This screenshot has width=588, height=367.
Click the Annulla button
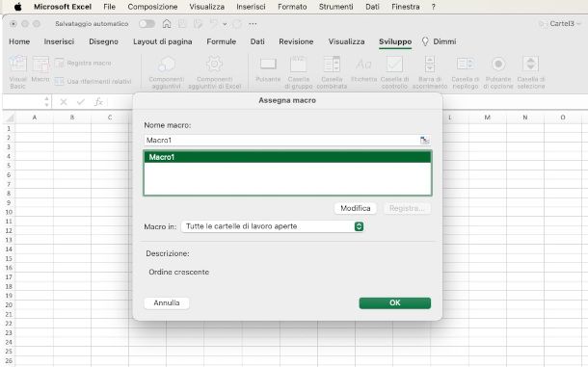click(167, 302)
